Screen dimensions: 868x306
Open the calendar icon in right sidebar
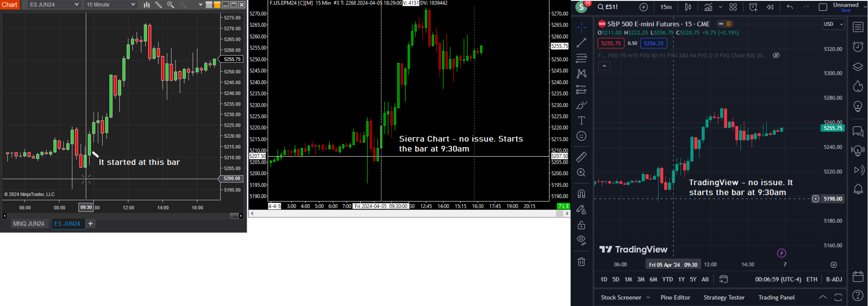pyautogui.click(x=858, y=276)
